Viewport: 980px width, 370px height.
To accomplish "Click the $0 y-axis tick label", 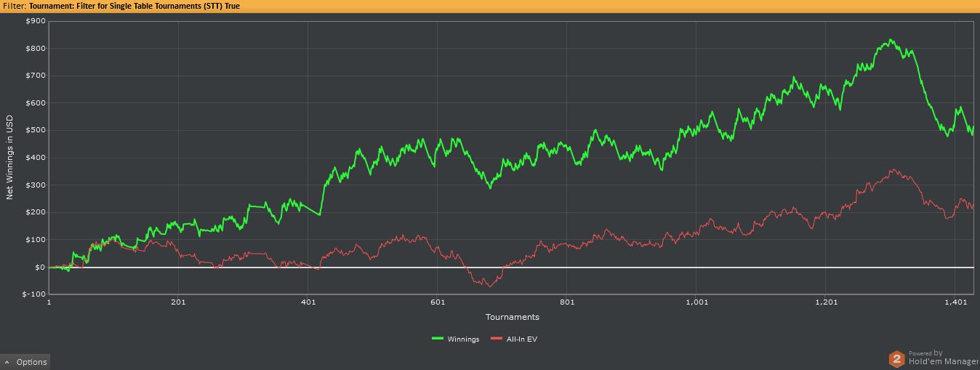I will [40, 268].
